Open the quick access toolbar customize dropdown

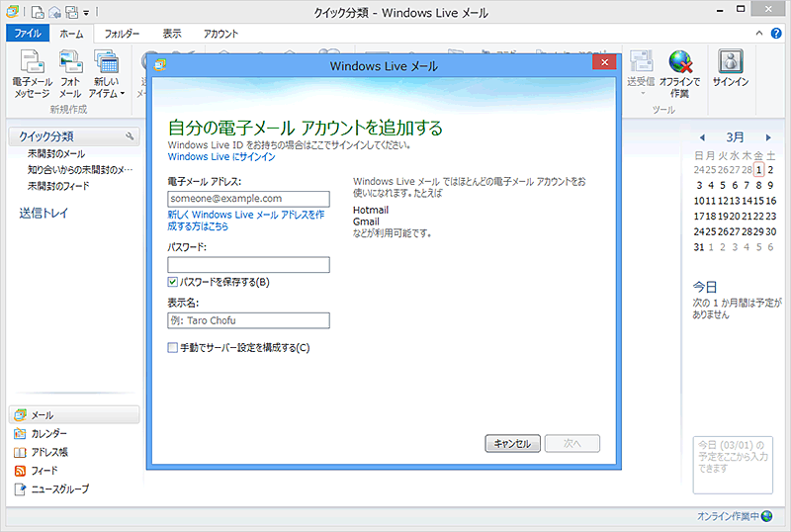86,12
